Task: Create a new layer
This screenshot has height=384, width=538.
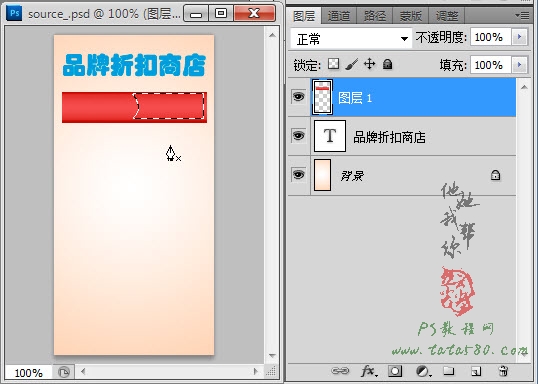Action: tap(476, 371)
